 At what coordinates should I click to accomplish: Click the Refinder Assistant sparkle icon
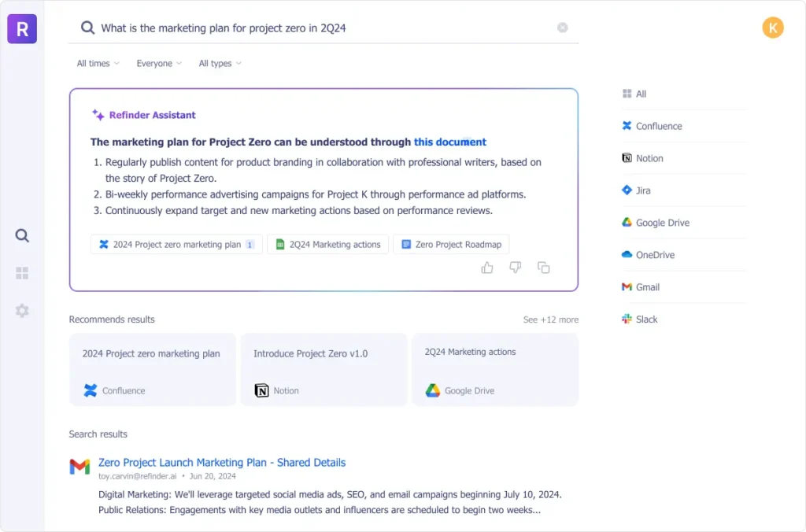click(x=98, y=115)
